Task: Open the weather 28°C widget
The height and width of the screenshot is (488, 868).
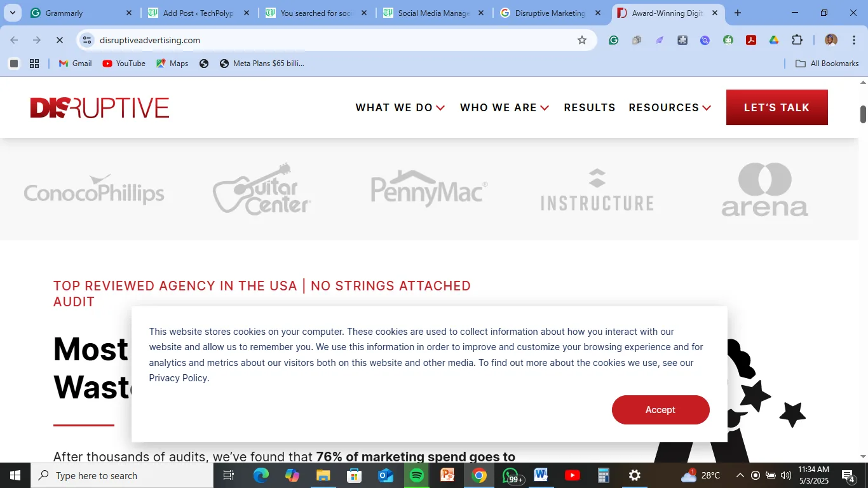Action: click(x=700, y=475)
